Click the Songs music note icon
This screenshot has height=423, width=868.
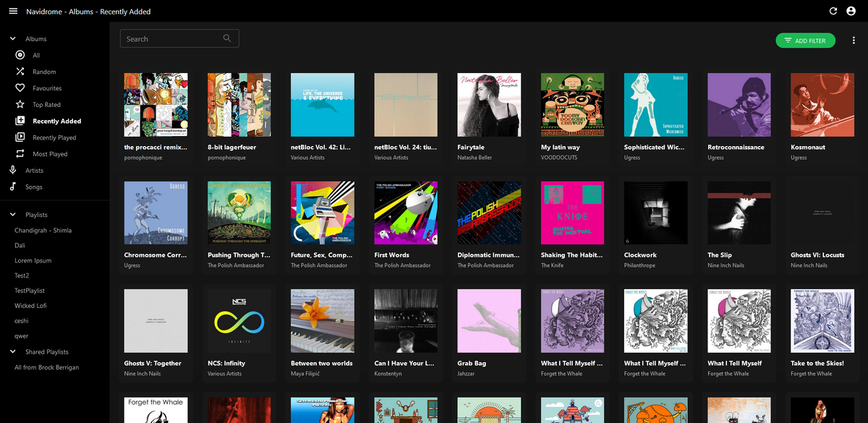[12, 187]
